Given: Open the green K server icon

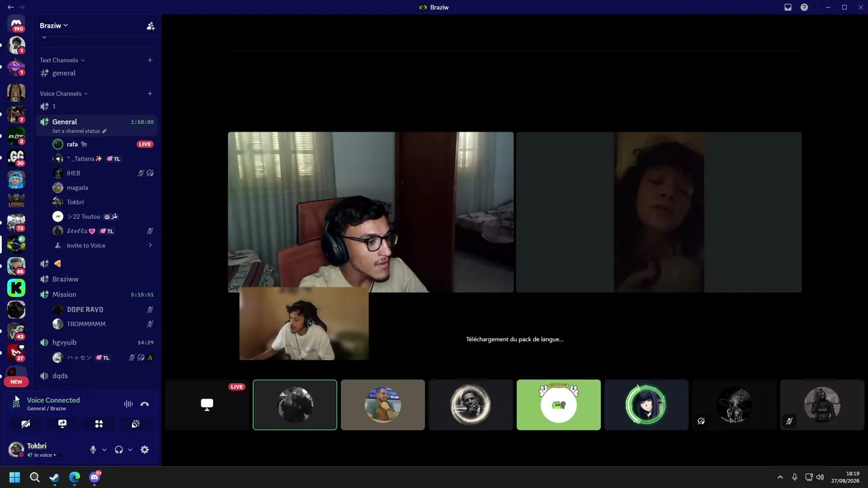Looking at the screenshot, I should [x=16, y=288].
